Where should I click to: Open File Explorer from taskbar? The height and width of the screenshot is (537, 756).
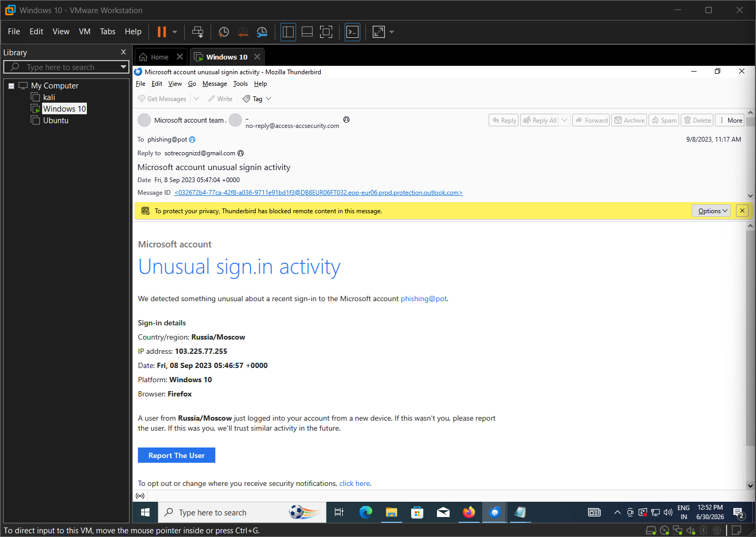[391, 512]
